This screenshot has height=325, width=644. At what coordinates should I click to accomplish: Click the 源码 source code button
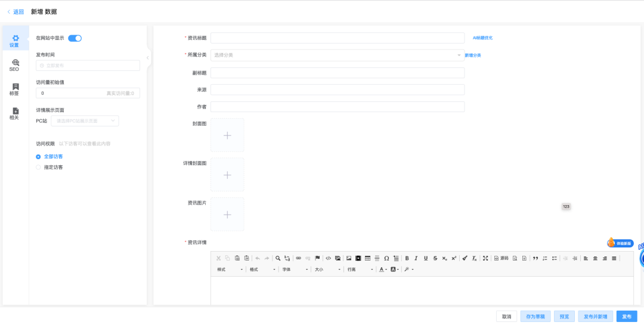click(501, 258)
